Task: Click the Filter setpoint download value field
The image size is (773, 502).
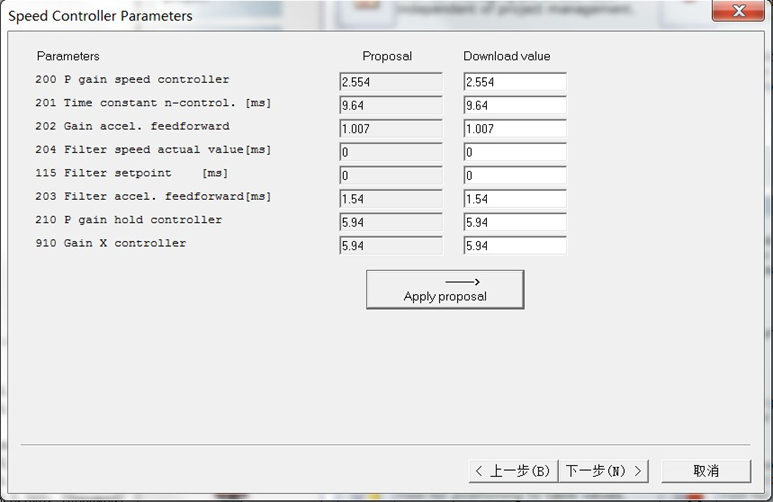Action: click(515, 175)
